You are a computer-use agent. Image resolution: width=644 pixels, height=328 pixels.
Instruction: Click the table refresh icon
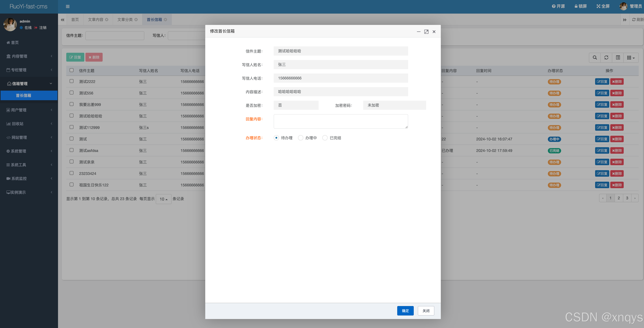click(606, 58)
